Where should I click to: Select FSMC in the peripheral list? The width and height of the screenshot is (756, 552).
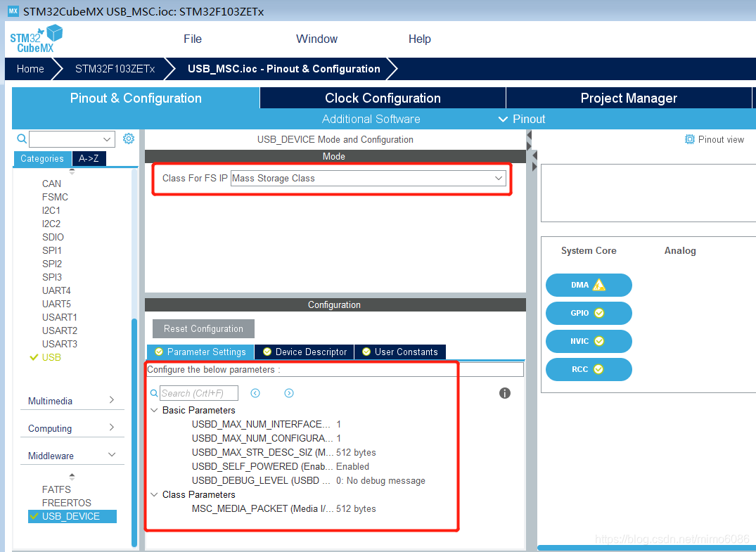(x=55, y=197)
